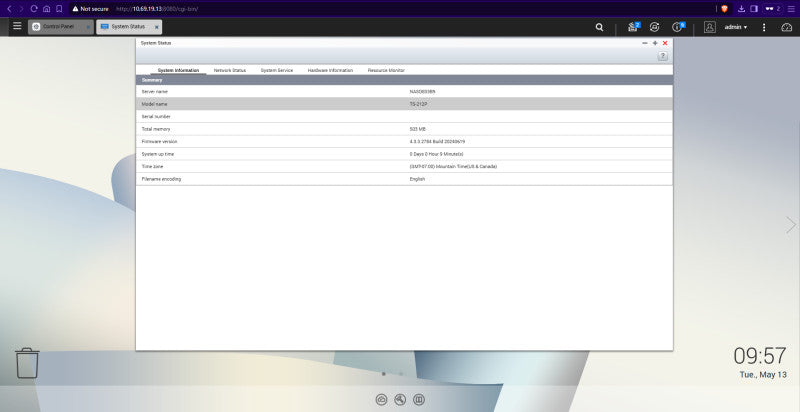Image resolution: width=800 pixels, height=412 pixels.
Task: Close the Control Panel taskbar tab
Action: pyautogui.click(x=88, y=27)
